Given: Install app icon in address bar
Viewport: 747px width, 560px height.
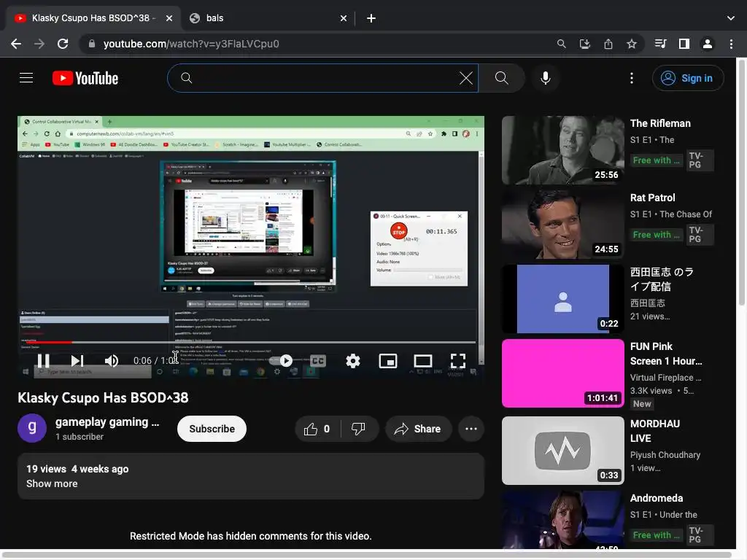Looking at the screenshot, I should (585, 44).
